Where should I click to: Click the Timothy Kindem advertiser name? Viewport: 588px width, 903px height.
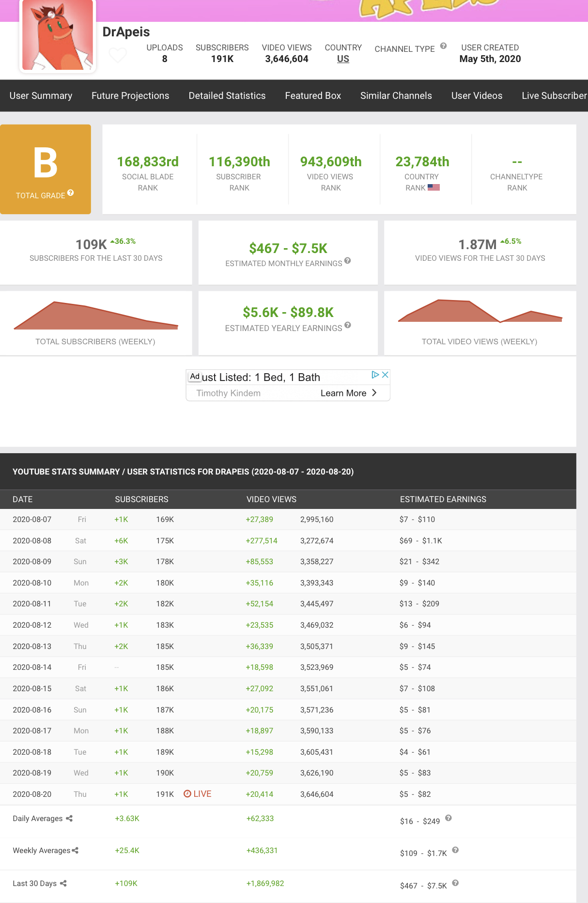click(229, 393)
